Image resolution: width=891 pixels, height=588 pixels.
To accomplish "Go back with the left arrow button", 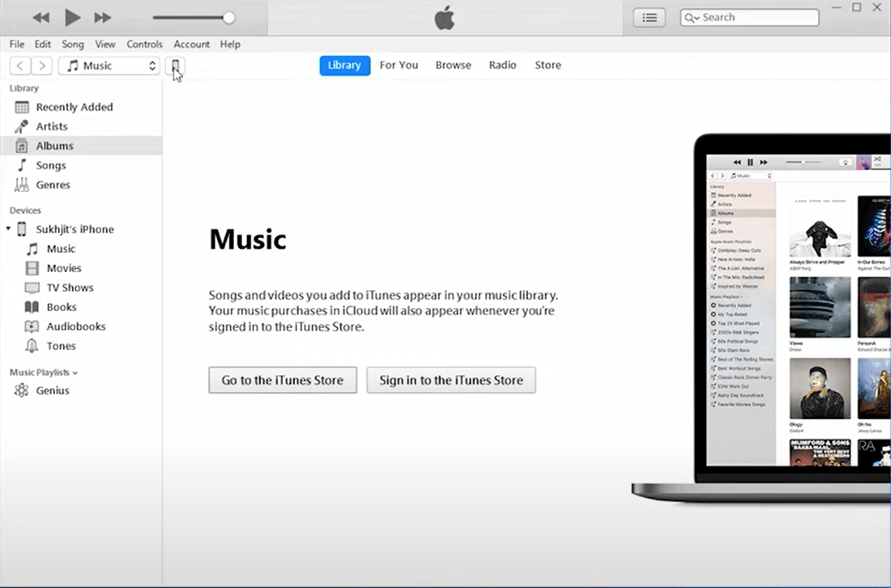I will (x=20, y=66).
